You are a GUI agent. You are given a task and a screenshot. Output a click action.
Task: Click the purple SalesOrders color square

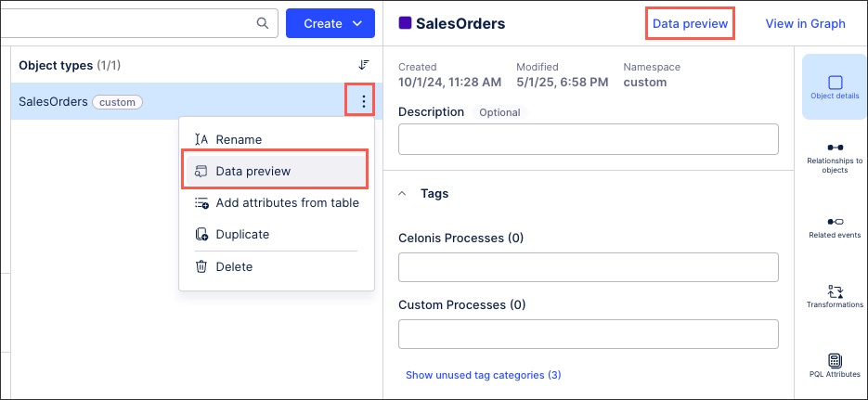(x=405, y=22)
